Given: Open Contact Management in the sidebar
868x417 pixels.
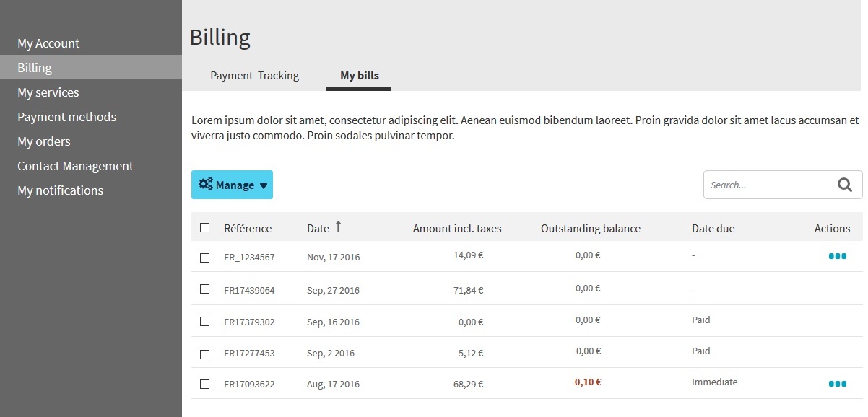Looking at the screenshot, I should coord(75,166).
